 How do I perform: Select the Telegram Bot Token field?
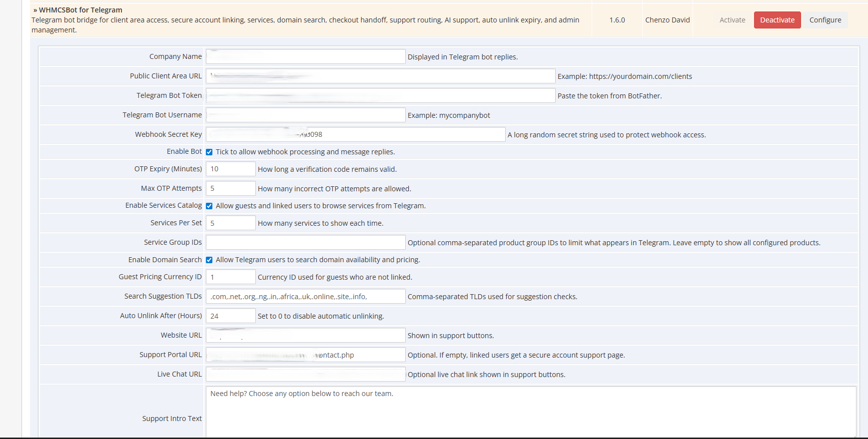(x=380, y=95)
